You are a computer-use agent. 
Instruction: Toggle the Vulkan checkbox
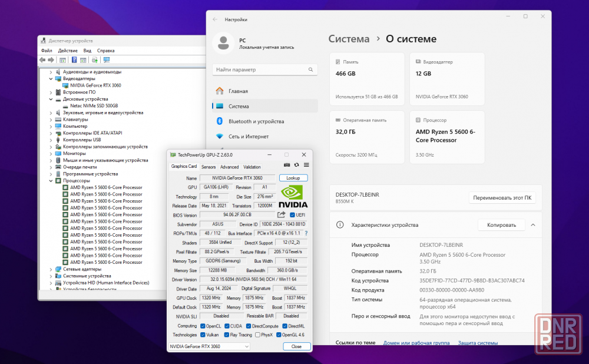point(203,335)
